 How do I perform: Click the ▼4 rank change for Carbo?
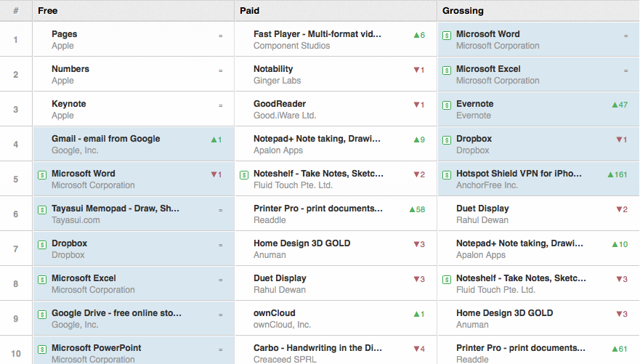click(419, 349)
